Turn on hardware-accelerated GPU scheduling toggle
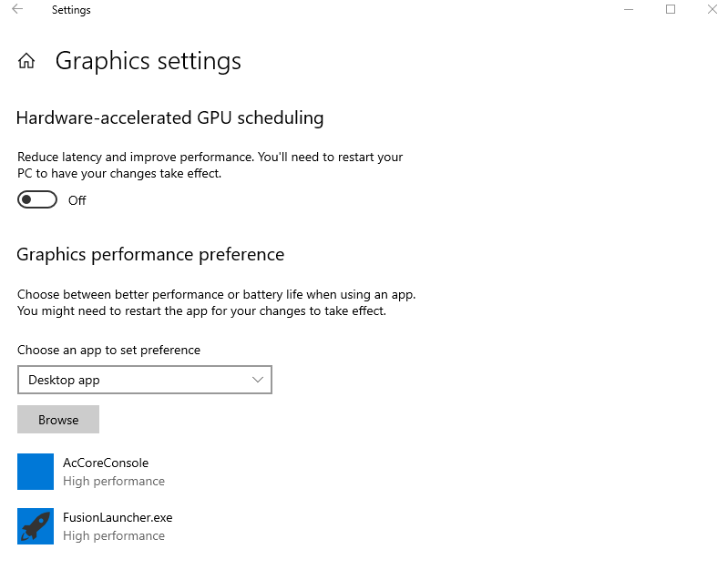728x580 pixels. point(37,200)
